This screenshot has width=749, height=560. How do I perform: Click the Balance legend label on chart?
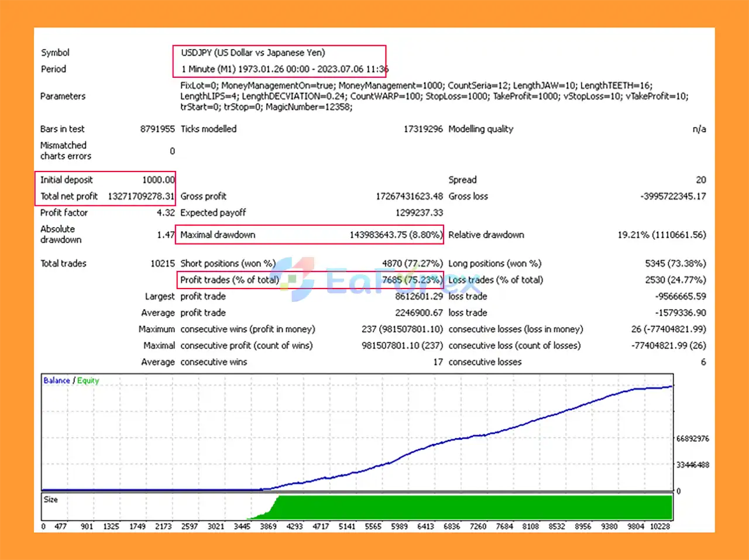point(56,380)
